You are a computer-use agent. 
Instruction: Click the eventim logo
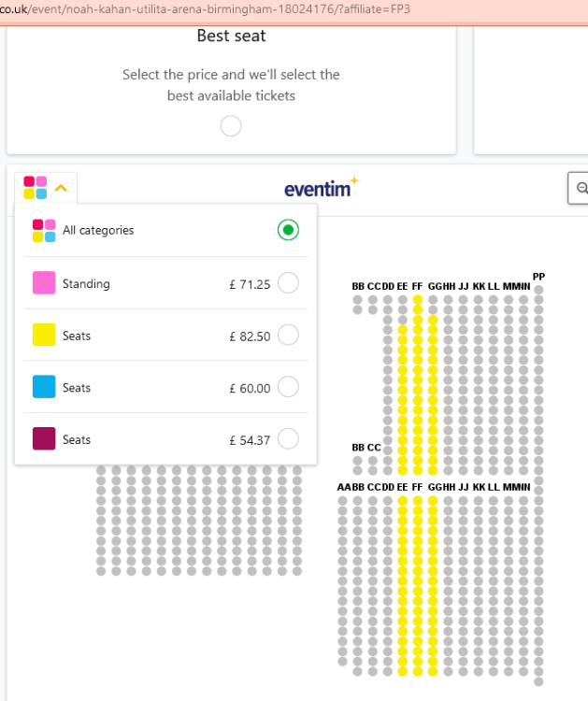pyautogui.click(x=322, y=187)
